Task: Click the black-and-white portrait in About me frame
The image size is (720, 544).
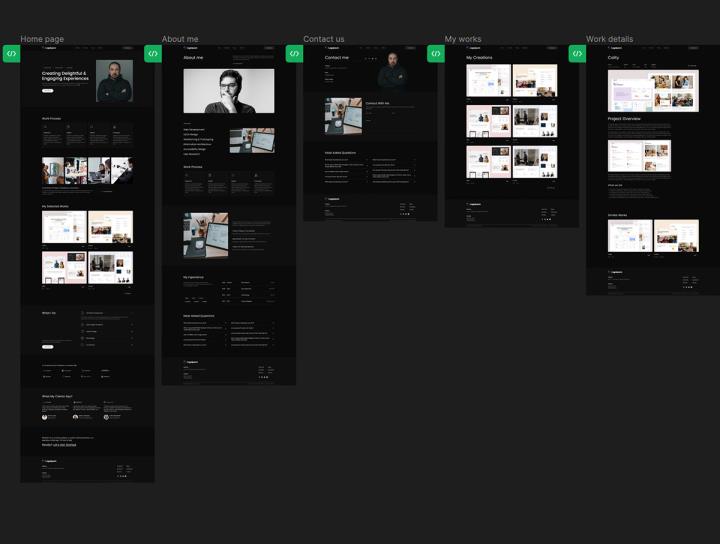Action: pyautogui.click(x=228, y=90)
